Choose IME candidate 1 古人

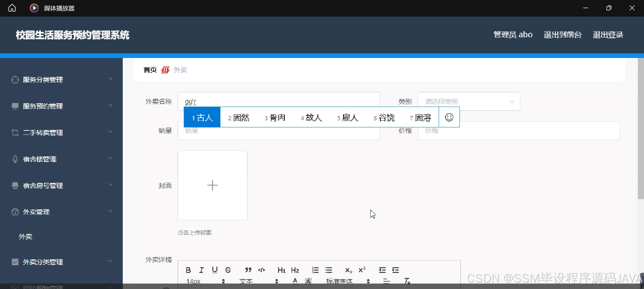coord(202,117)
